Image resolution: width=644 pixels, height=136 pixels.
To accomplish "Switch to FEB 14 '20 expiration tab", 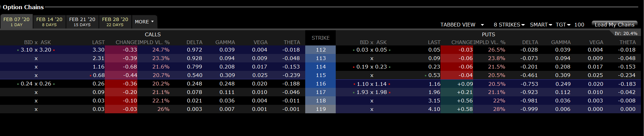I will (49, 22).
